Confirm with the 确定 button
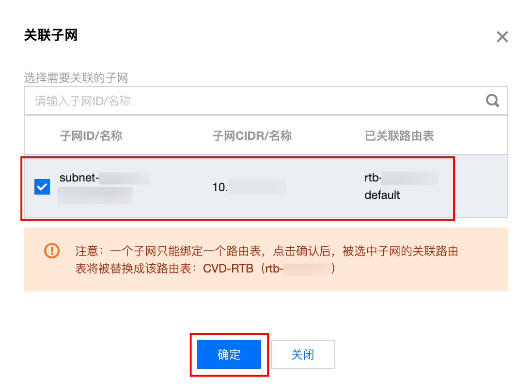532x392 pixels. 229,354
